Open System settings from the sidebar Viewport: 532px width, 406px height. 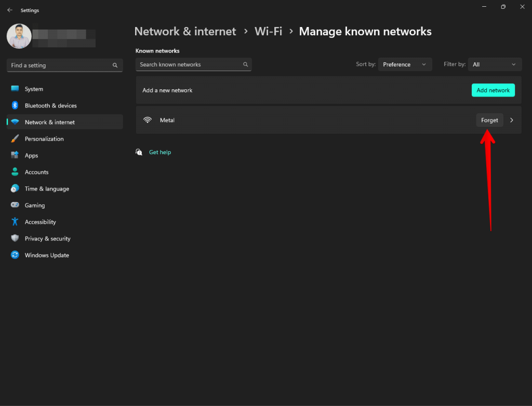pyautogui.click(x=65, y=89)
